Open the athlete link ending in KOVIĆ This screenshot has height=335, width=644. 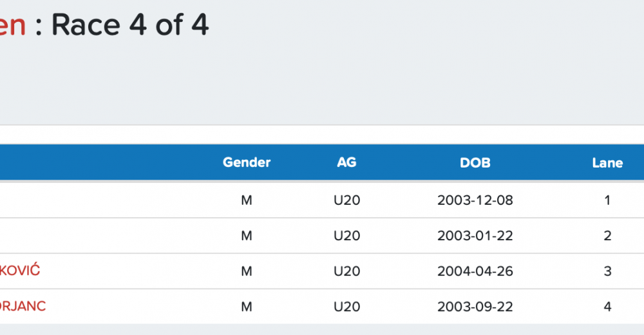[x=19, y=271]
